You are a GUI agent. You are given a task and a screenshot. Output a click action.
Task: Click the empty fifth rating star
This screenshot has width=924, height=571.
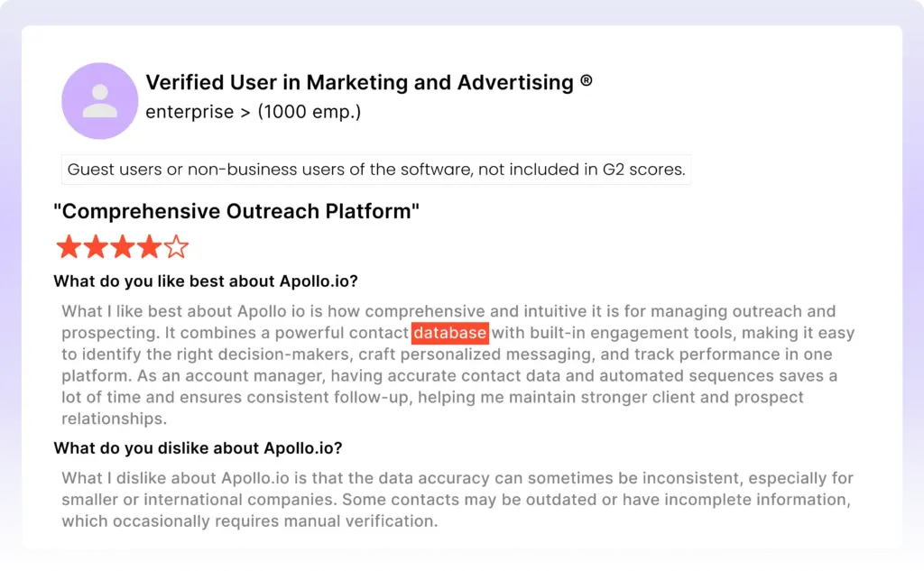(177, 247)
